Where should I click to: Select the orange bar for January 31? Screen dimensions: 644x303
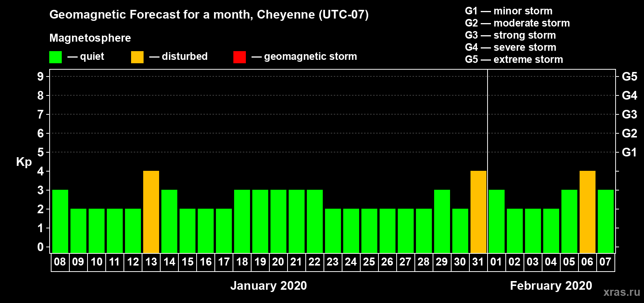point(478,212)
